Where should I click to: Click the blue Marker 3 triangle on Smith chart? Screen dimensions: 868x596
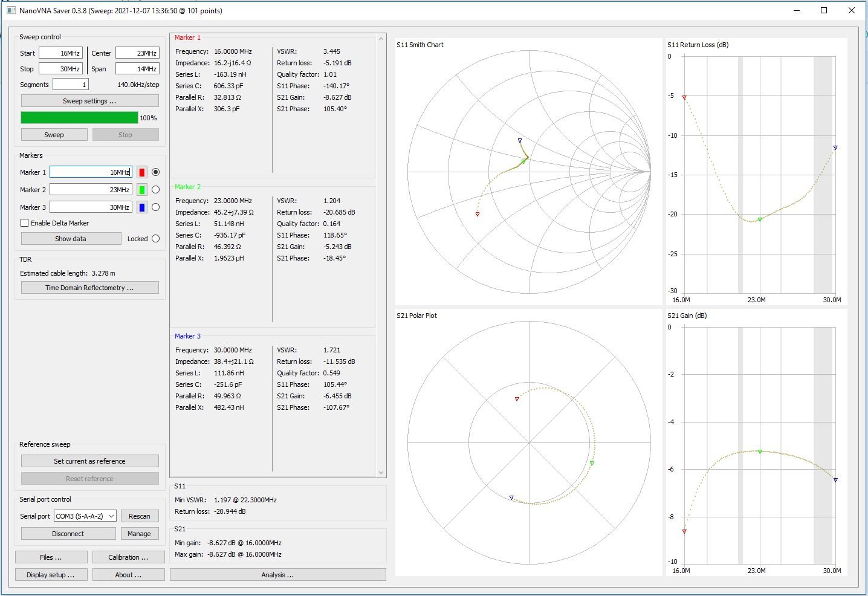tap(520, 140)
